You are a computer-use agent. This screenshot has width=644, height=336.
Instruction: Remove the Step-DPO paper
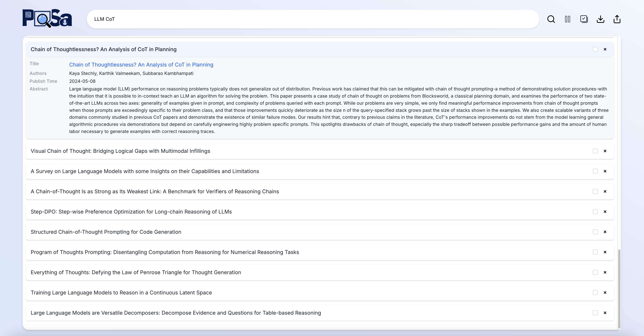(x=605, y=212)
